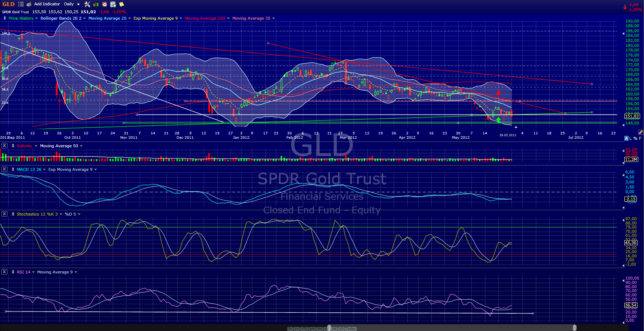Click the Price History pane move arrows

(x=5, y=18)
